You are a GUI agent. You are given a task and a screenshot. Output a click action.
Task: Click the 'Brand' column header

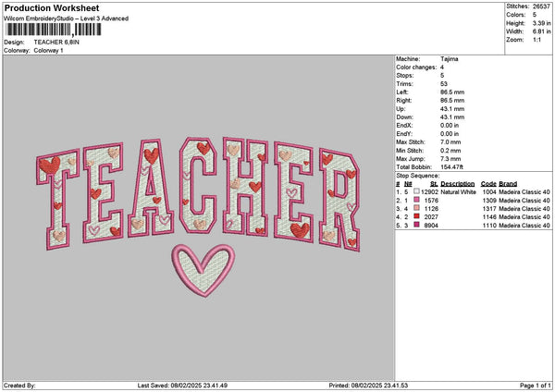click(x=508, y=184)
